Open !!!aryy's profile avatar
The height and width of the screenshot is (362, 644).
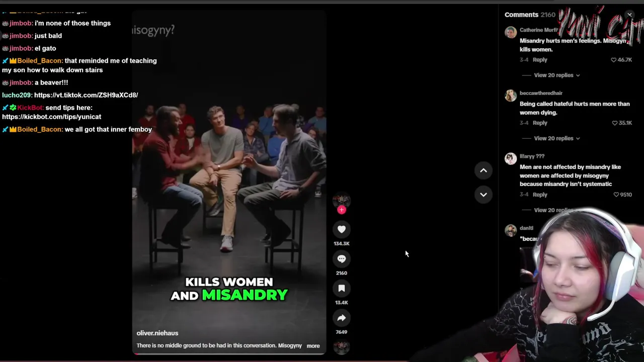[511, 159]
